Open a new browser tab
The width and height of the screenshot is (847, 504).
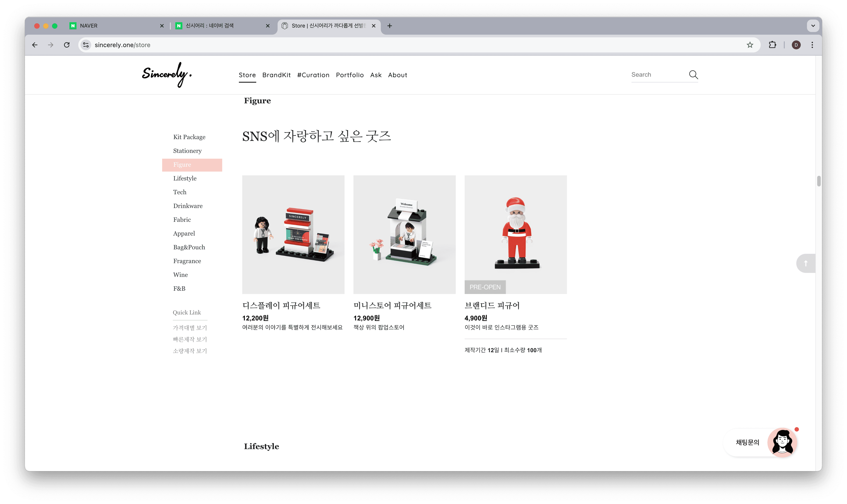389,26
